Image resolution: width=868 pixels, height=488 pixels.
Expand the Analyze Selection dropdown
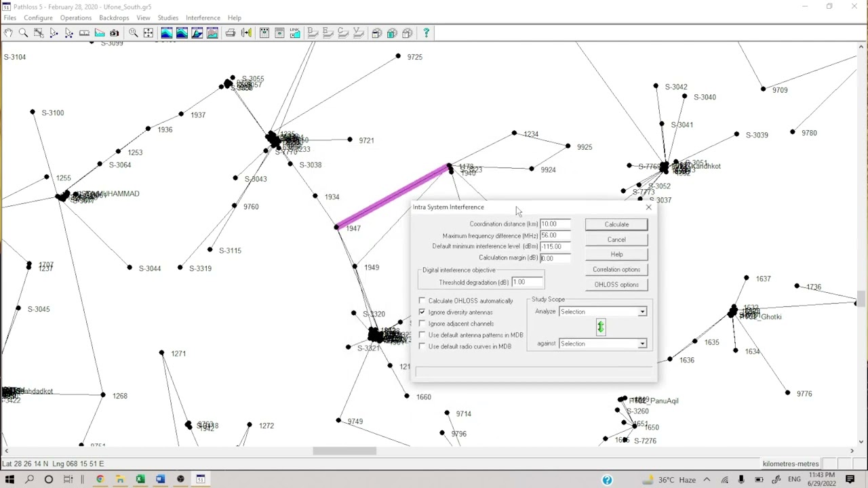coord(642,312)
